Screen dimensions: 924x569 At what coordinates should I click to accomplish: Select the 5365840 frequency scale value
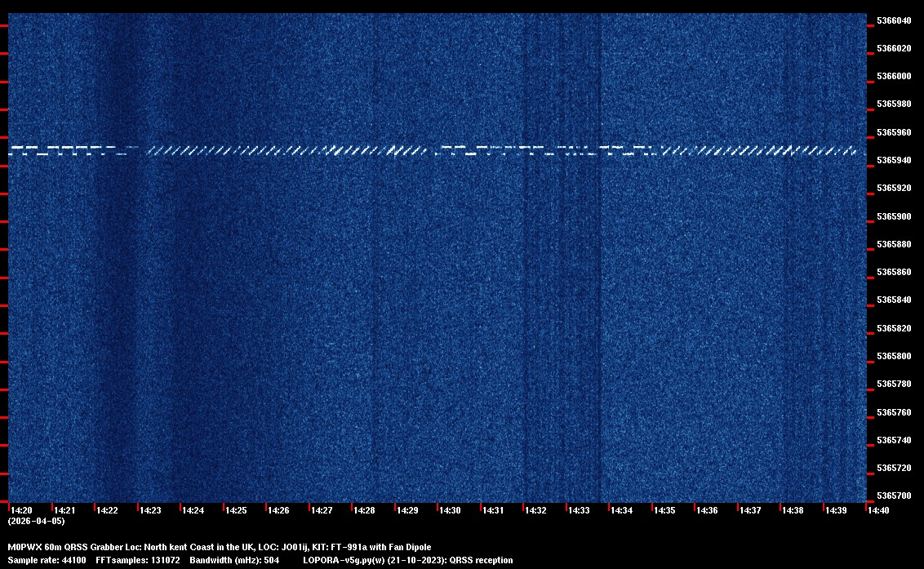tap(894, 300)
